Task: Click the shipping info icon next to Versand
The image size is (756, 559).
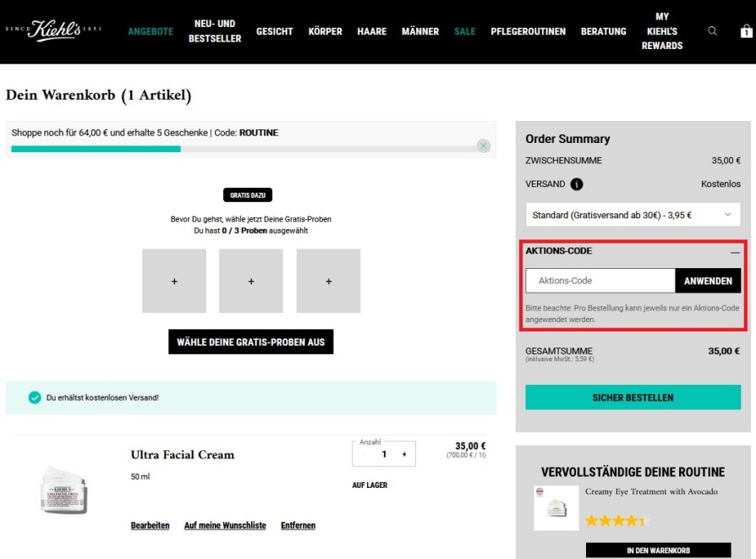Action: tap(577, 184)
